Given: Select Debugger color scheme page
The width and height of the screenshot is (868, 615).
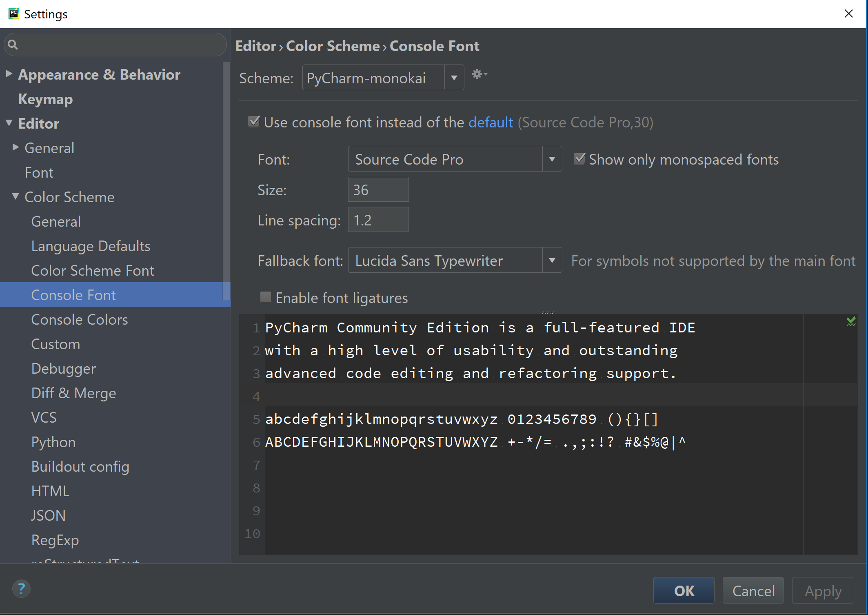Looking at the screenshot, I should (x=64, y=369).
